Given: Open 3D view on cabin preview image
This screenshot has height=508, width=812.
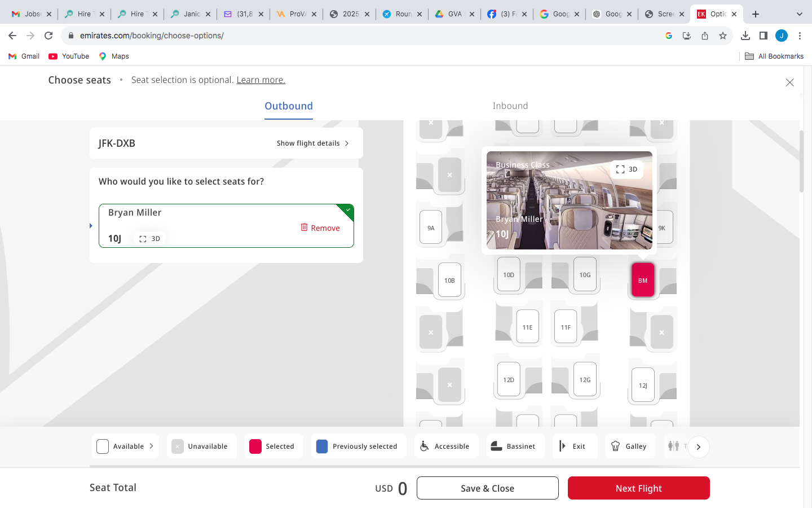Looking at the screenshot, I should coord(626,169).
